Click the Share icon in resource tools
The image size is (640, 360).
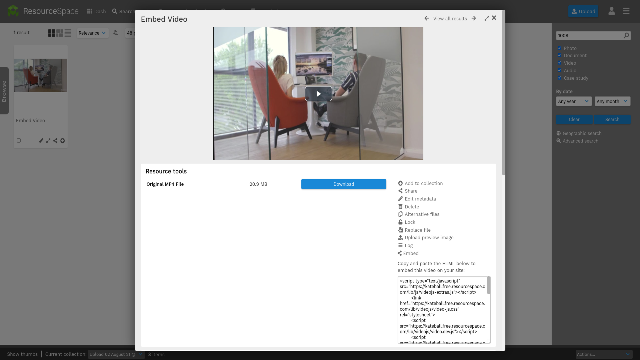tap(400, 191)
